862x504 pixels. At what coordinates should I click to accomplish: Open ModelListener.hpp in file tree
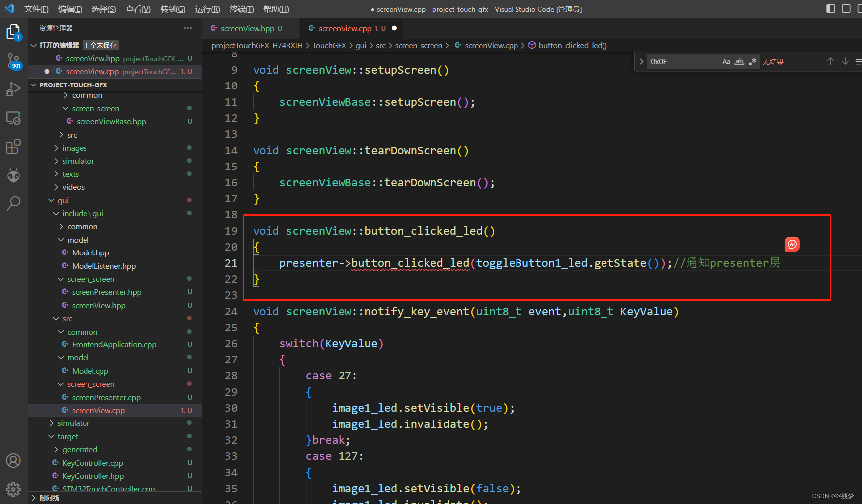[104, 266]
